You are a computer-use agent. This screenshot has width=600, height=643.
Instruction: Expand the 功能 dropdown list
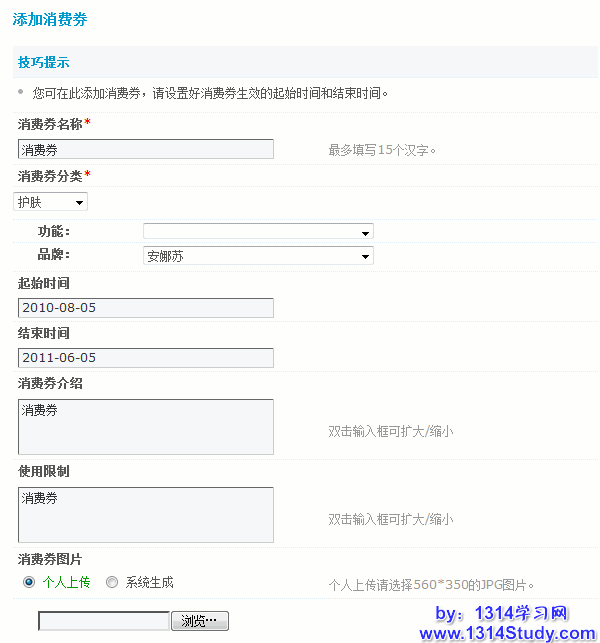(258, 232)
